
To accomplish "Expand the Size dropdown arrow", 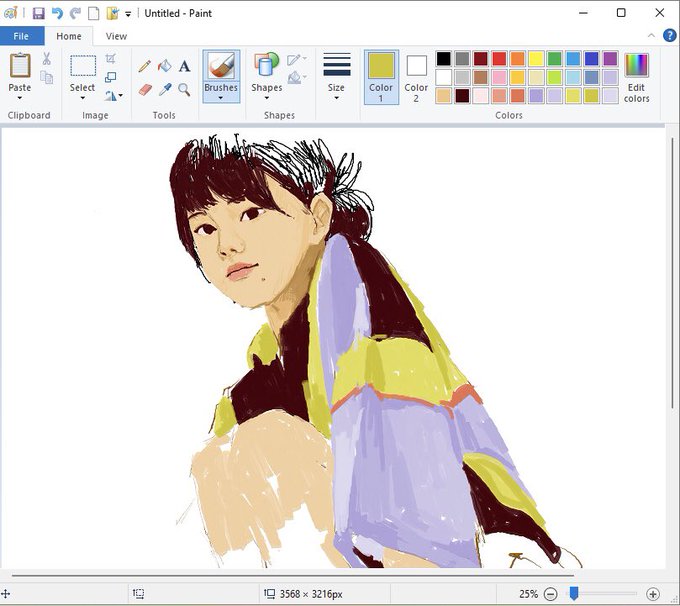I will click(x=337, y=98).
